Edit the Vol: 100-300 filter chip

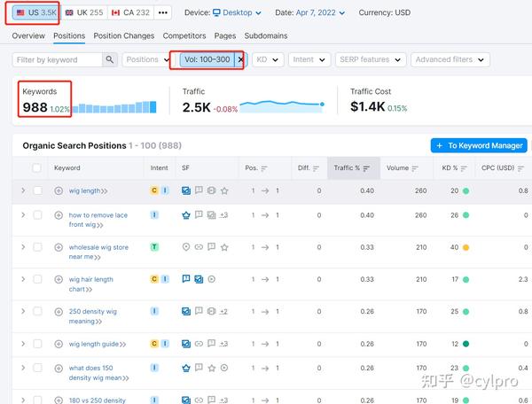pos(207,59)
